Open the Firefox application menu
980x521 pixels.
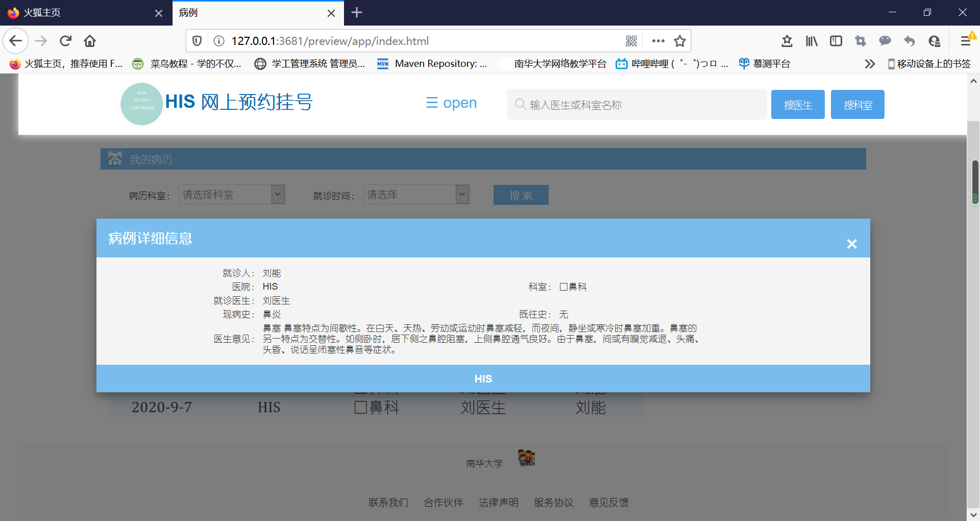coord(965,41)
